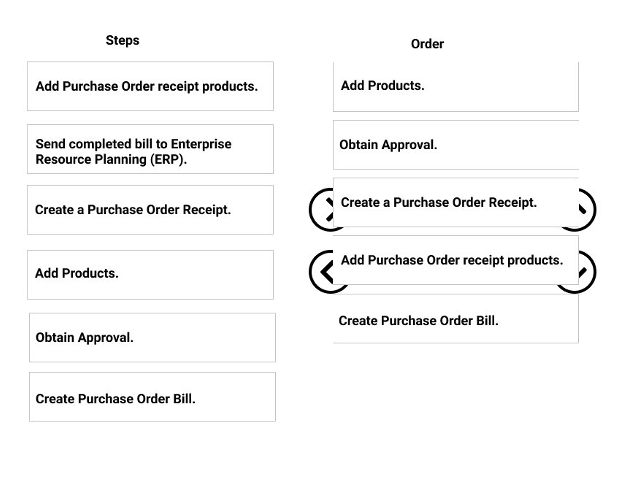Select Obtain Approval in the Steps list
This screenshot has height=480, width=635.
tap(152, 337)
